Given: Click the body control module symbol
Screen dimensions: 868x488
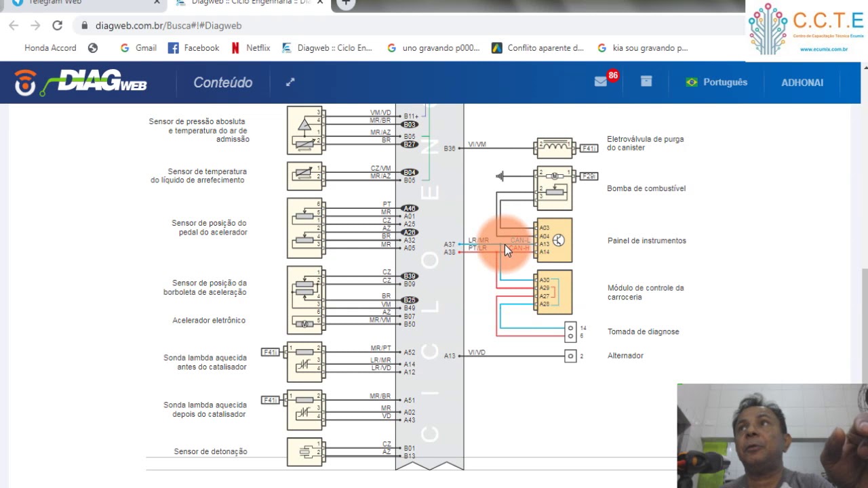Looking at the screenshot, I should (553, 292).
